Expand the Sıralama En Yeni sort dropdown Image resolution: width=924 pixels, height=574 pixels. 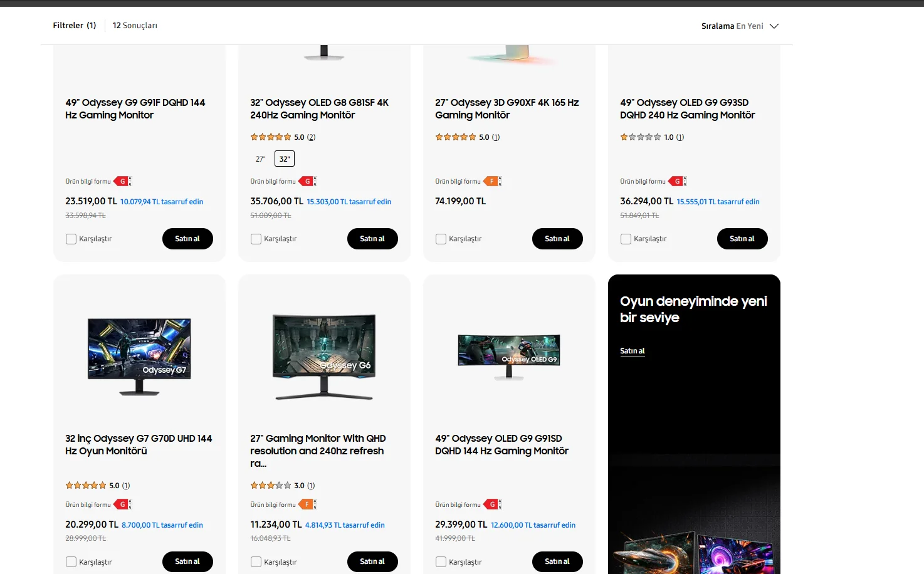point(740,26)
